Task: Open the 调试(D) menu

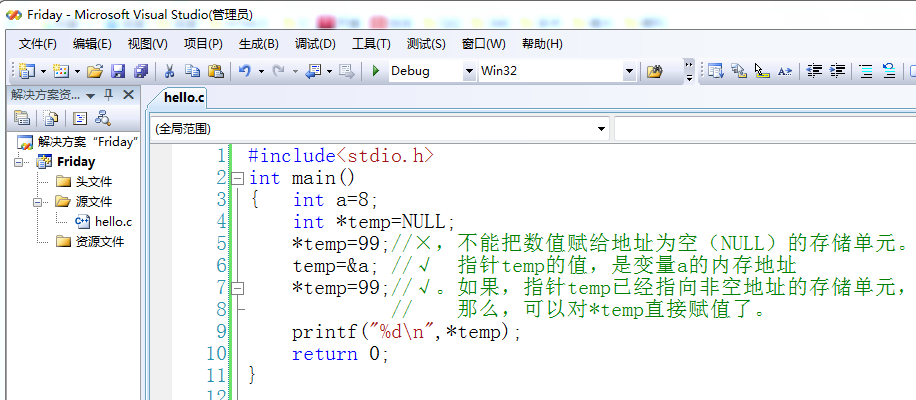Action: [315, 44]
